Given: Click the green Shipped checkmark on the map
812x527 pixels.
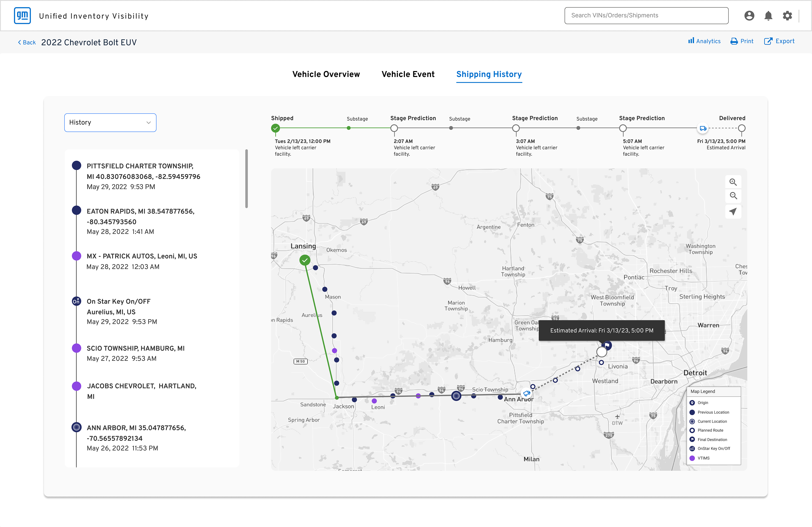Looking at the screenshot, I should click(x=305, y=260).
